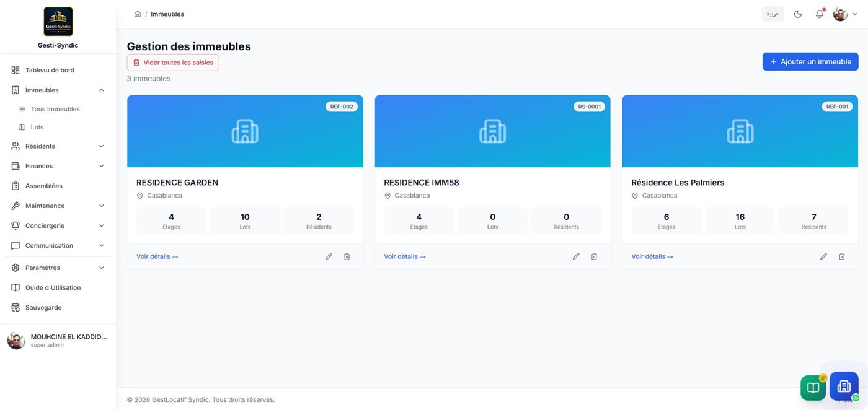The width and height of the screenshot is (868, 410).
Task: Click the 10 Lots stat on RESIDENCE GARDEN
Action: point(245,220)
